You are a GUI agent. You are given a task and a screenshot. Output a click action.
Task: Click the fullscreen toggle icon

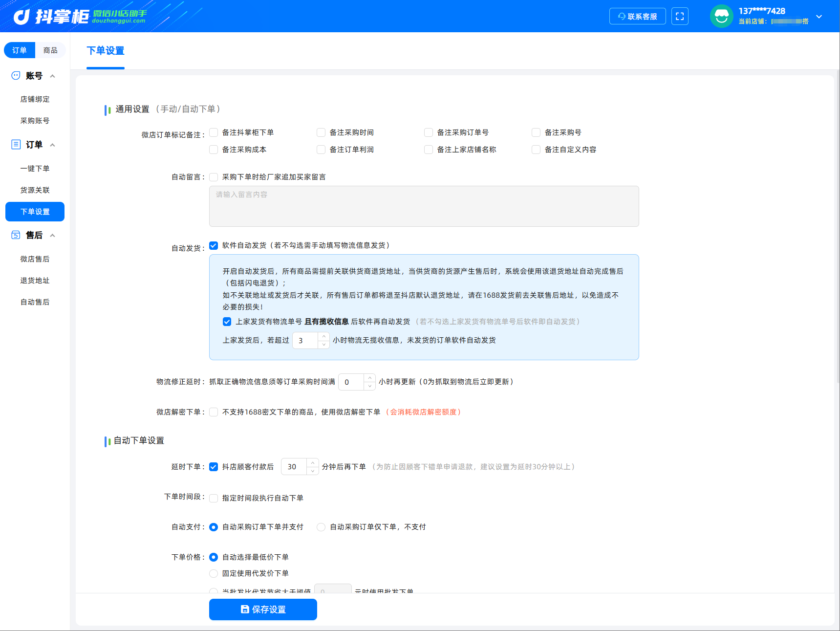(680, 16)
